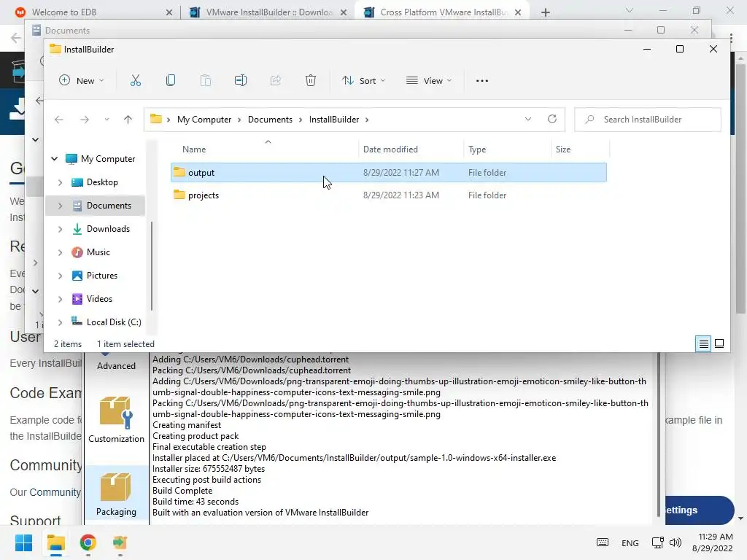Expand the Pictures tree node
747x560 pixels.
(x=60, y=276)
